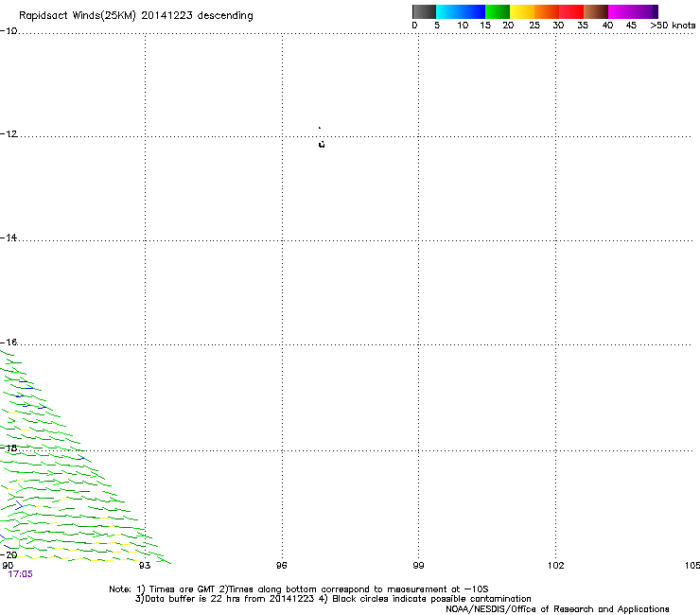Click the title 'Rapidscat Winds(25KM) 20141223 descending'
The image size is (700, 615).
[x=135, y=16]
